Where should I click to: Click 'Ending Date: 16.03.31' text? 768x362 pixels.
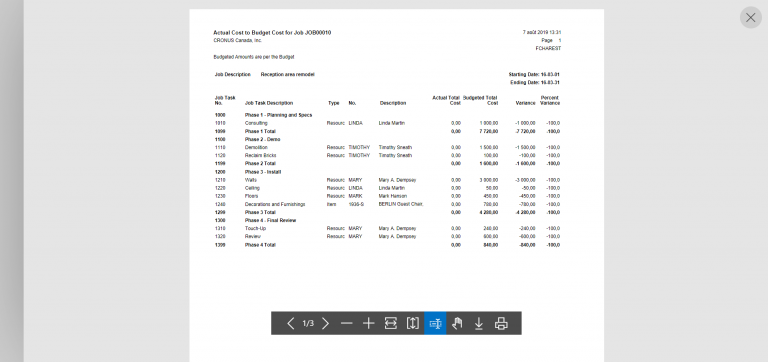click(535, 83)
